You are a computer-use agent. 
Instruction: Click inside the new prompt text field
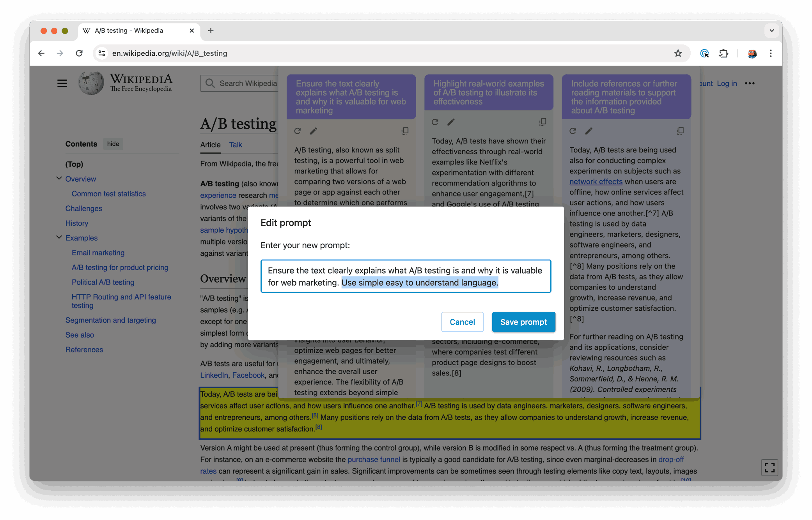tap(406, 276)
